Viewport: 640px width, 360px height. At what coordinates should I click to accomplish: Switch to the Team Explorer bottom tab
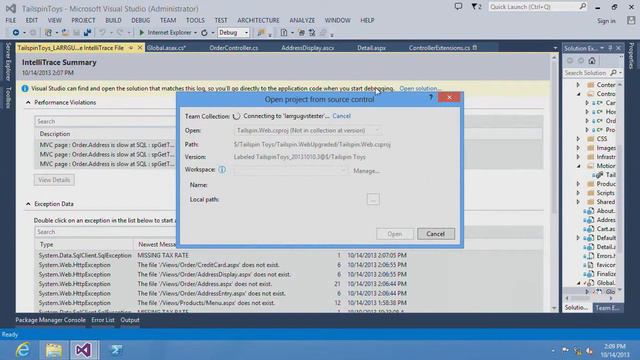click(607, 308)
